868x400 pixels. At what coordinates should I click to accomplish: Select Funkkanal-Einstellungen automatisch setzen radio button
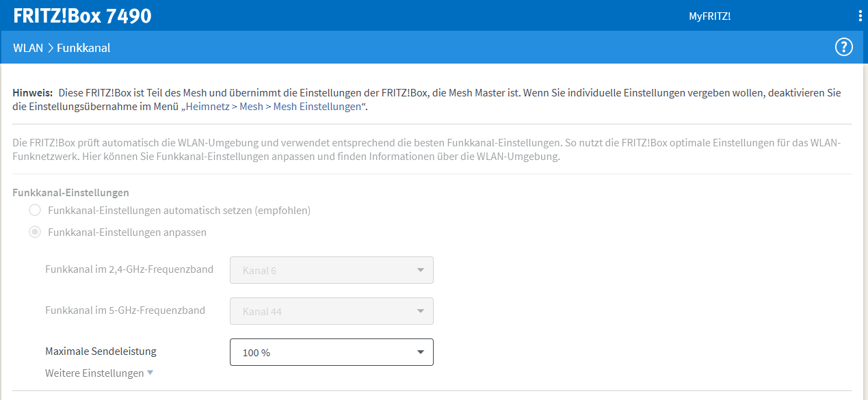[x=34, y=210]
